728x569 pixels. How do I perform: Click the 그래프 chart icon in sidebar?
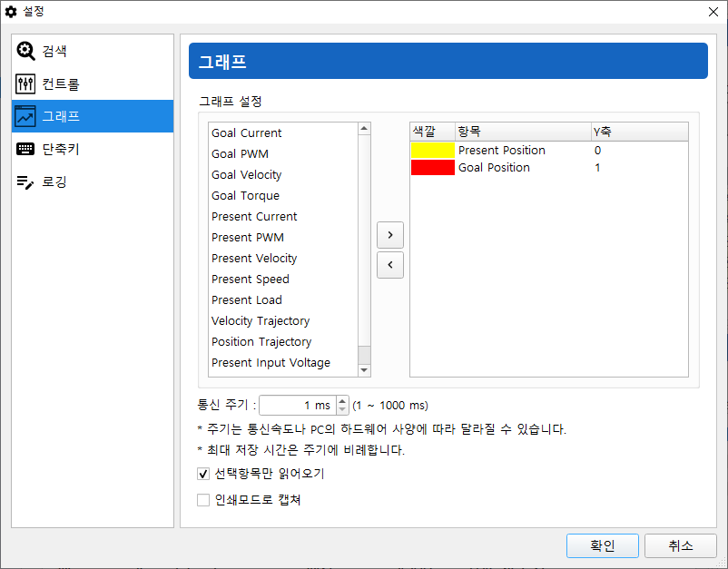25,117
